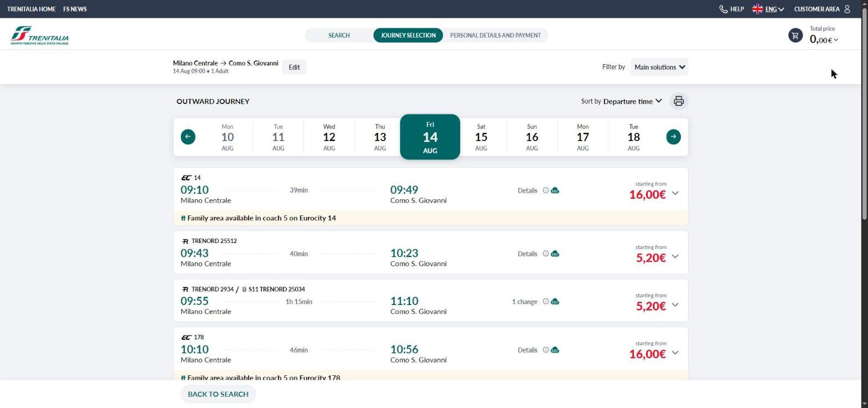Click the UK flag language icon

[757, 9]
